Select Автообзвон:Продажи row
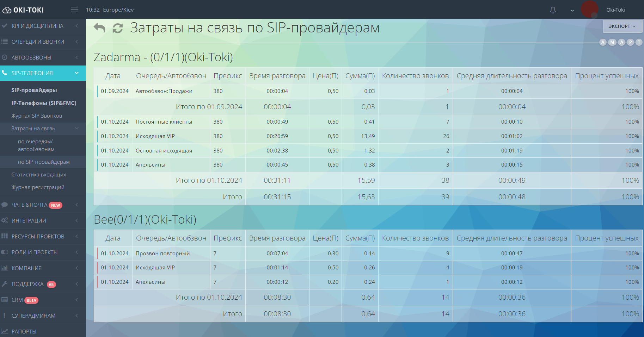This screenshot has width=644, height=337. point(368,91)
